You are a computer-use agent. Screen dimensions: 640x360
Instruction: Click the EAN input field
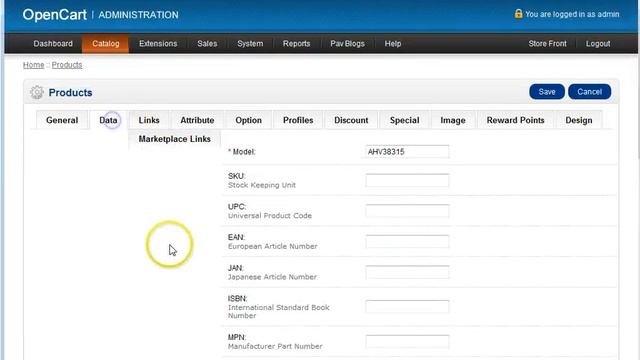tap(407, 241)
